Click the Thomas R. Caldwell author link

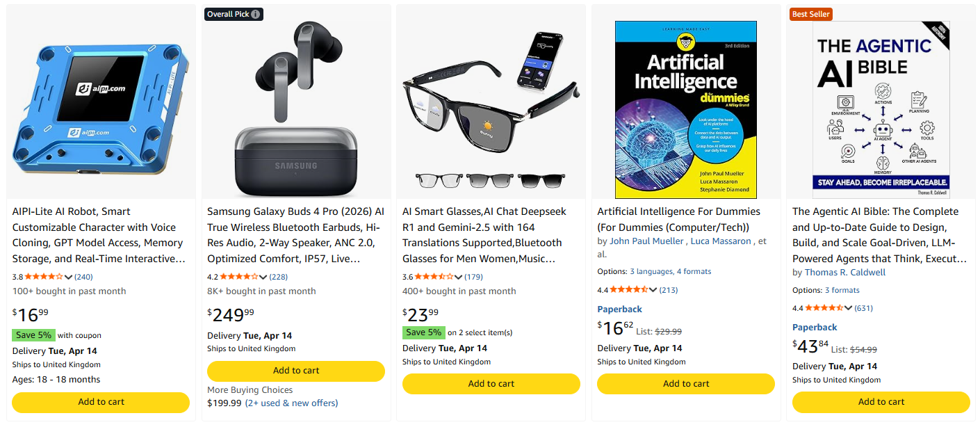coord(845,272)
